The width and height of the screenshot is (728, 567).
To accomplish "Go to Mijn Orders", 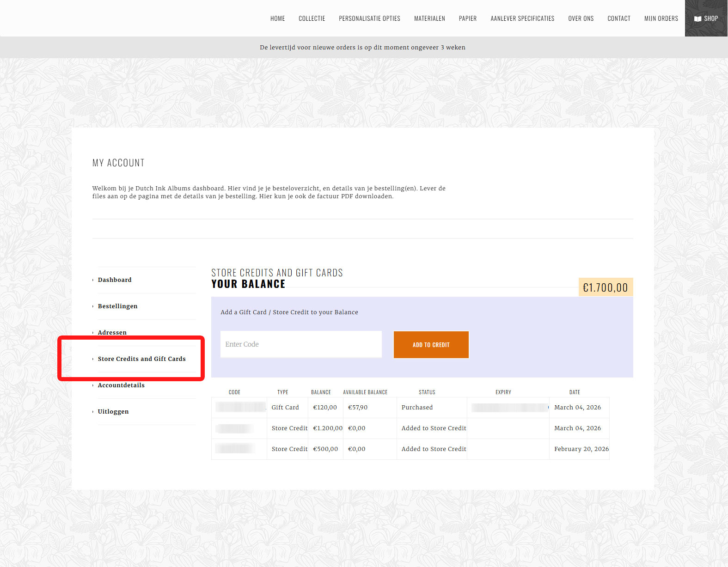I will 661,18.
